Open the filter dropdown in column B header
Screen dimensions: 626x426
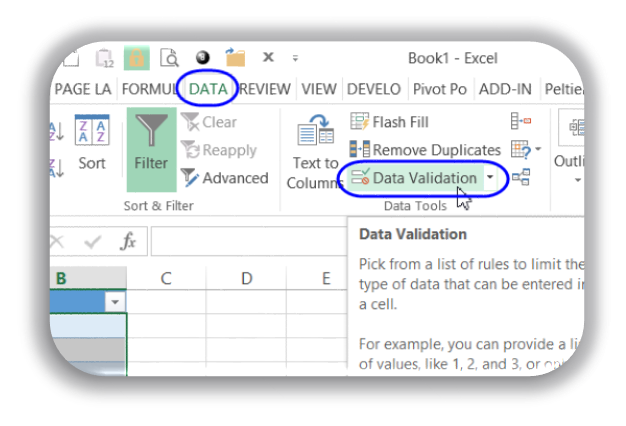116,302
